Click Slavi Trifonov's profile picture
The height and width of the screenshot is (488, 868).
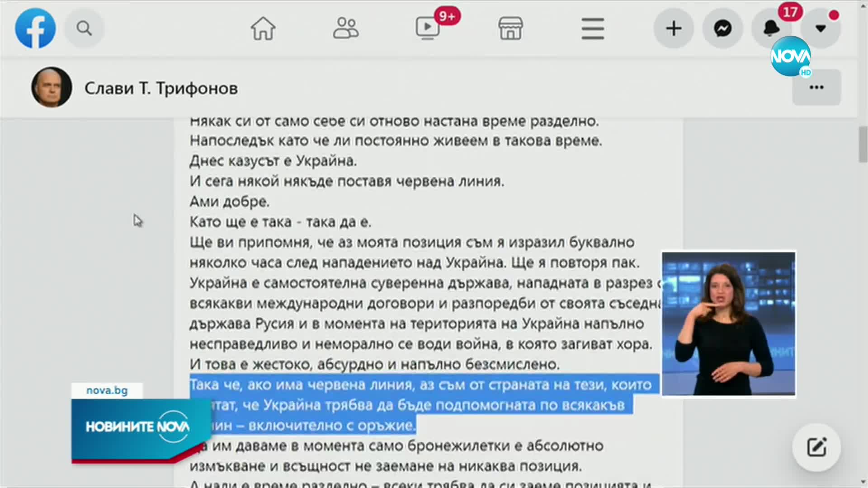pos(52,87)
